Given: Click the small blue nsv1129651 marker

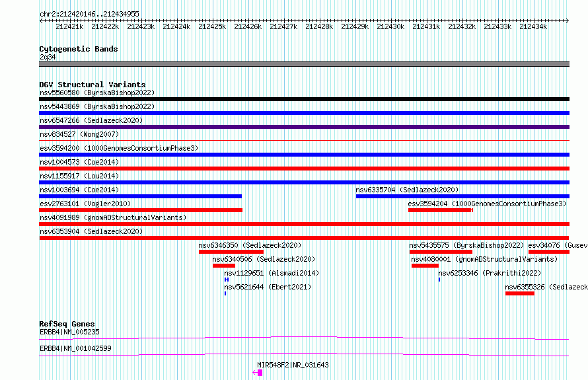Looking at the screenshot, I should point(227,280).
